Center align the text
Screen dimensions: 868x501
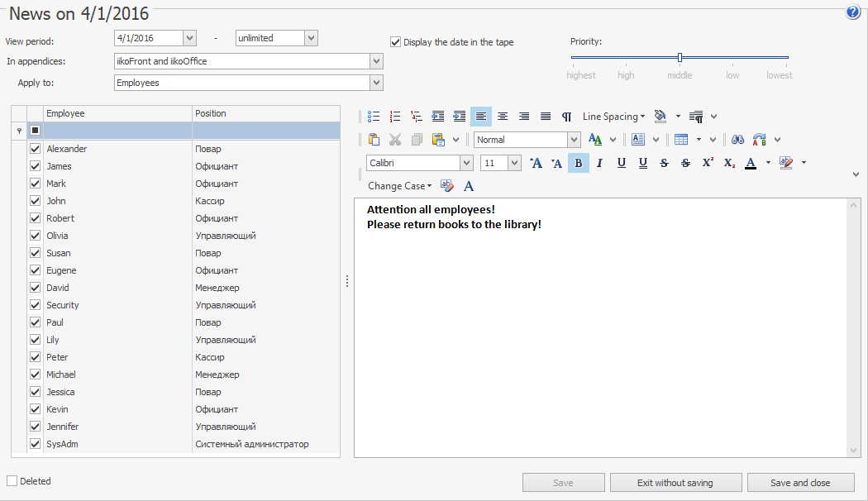[503, 117]
